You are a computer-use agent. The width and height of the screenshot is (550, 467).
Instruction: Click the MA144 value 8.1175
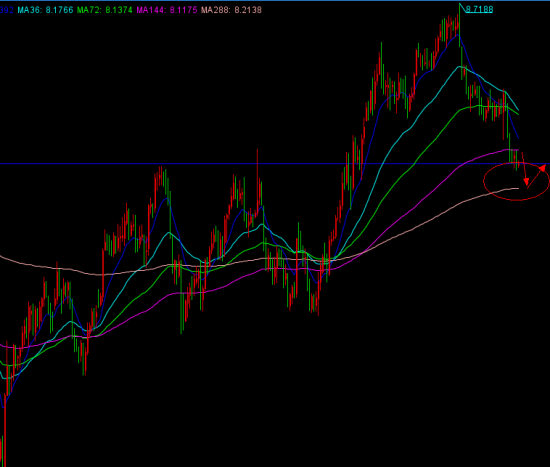click(183, 10)
